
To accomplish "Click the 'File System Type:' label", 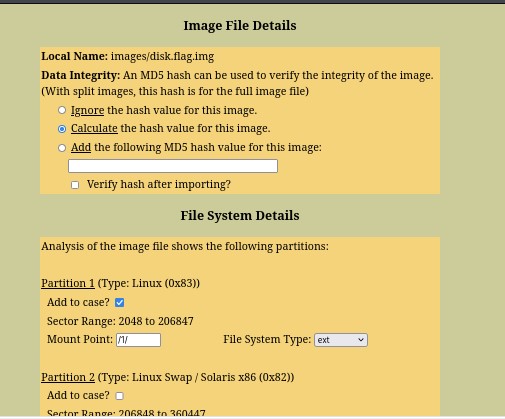I will tap(267, 340).
